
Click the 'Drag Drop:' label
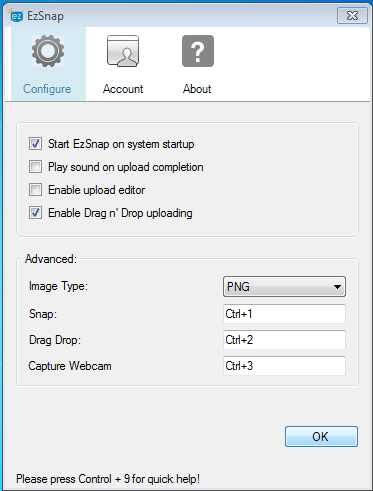(55, 340)
